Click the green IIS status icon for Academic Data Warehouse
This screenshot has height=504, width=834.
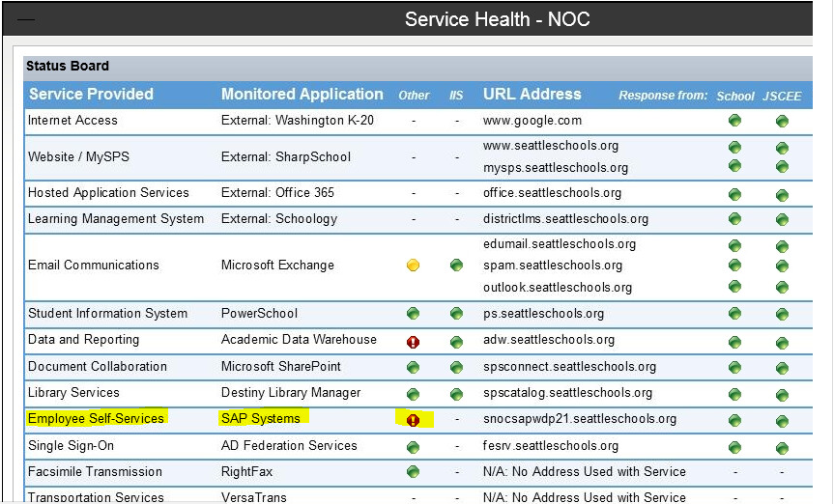[x=456, y=342]
